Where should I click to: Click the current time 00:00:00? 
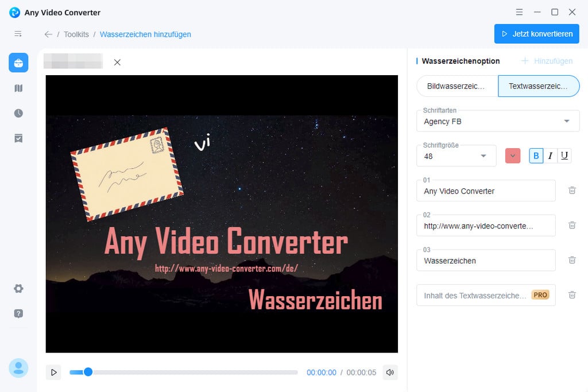tap(322, 372)
